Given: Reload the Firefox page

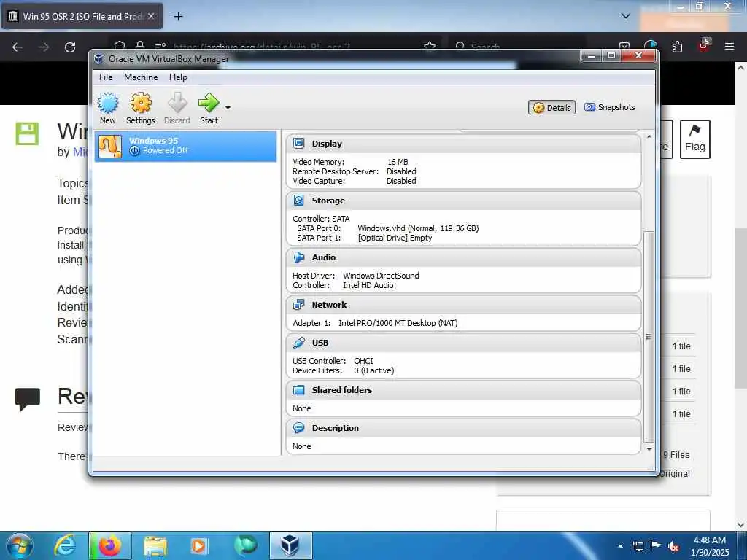Looking at the screenshot, I should tap(70, 47).
